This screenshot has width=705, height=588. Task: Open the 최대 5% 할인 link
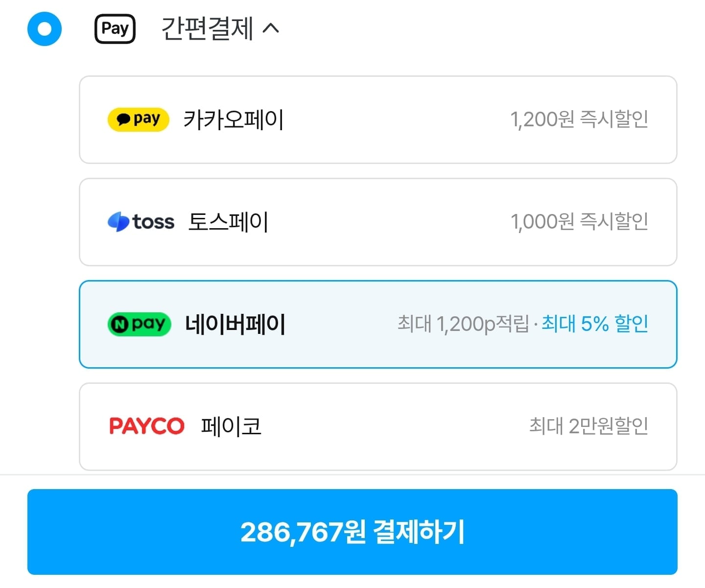pyautogui.click(x=595, y=324)
